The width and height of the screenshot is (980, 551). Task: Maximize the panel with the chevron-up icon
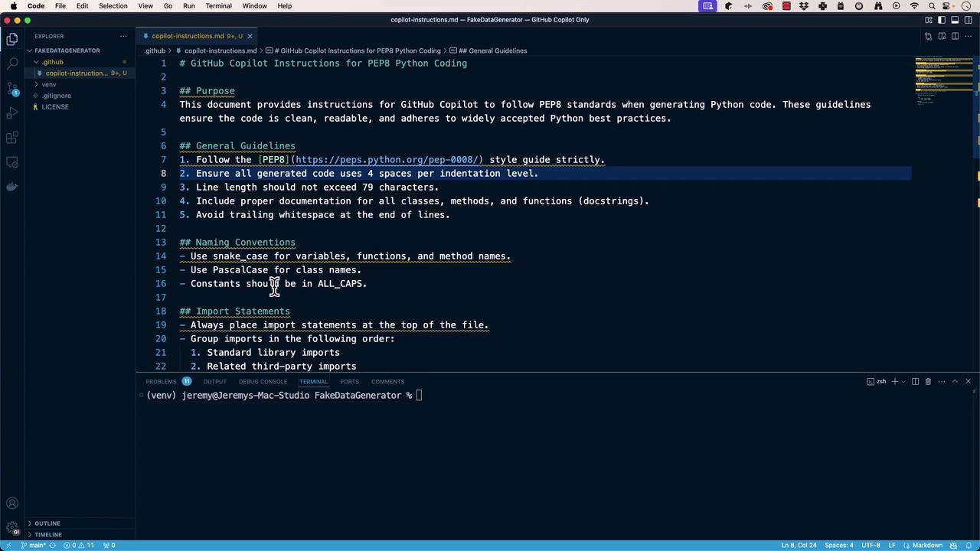tap(955, 381)
